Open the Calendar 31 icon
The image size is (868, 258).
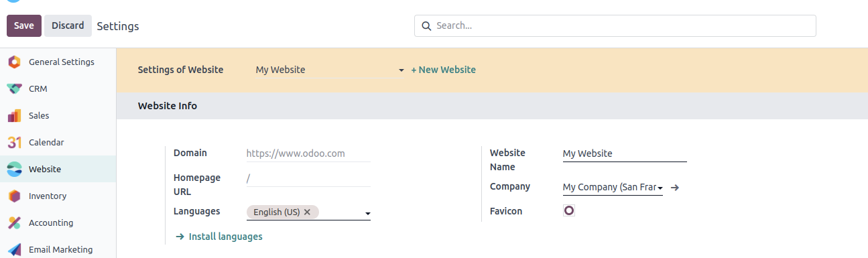(x=15, y=143)
